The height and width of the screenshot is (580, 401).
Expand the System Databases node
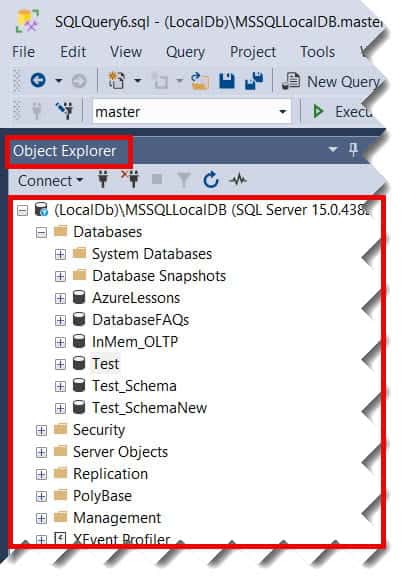pyautogui.click(x=60, y=254)
